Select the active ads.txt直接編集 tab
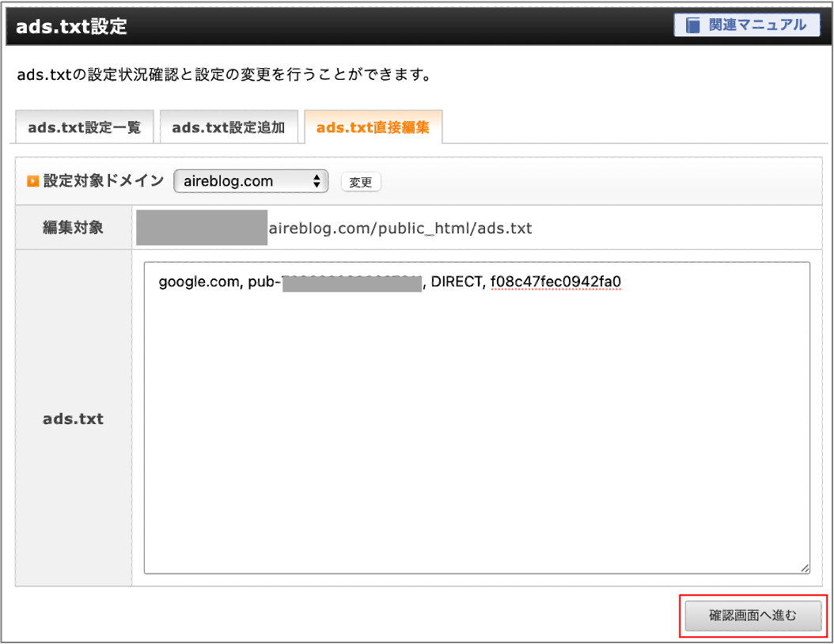Image resolution: width=834 pixels, height=644 pixels. click(372, 127)
